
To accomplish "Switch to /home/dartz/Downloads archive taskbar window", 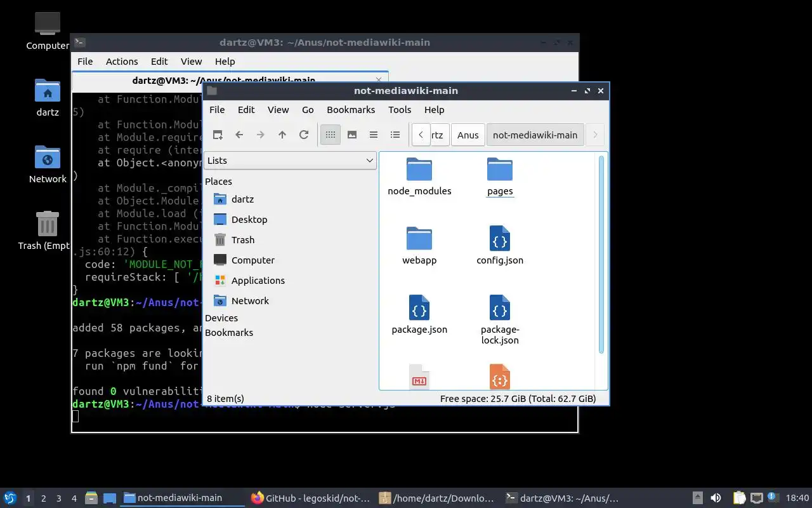I will [437, 498].
